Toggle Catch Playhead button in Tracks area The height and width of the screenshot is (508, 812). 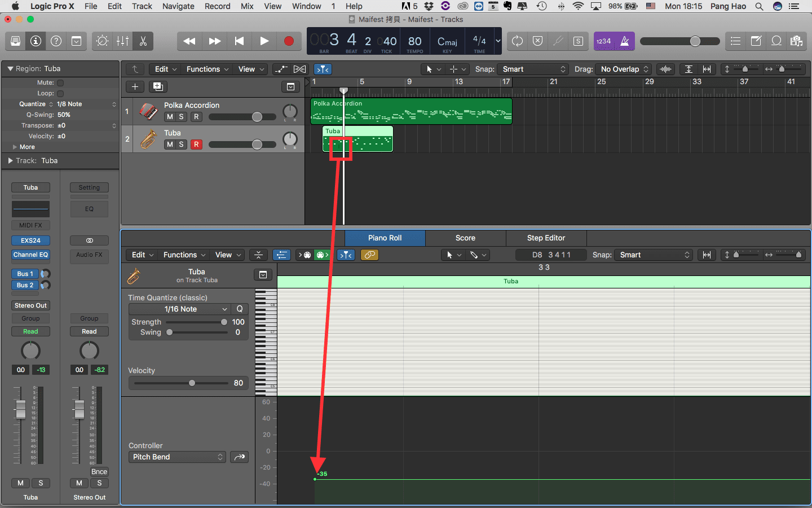coord(323,69)
